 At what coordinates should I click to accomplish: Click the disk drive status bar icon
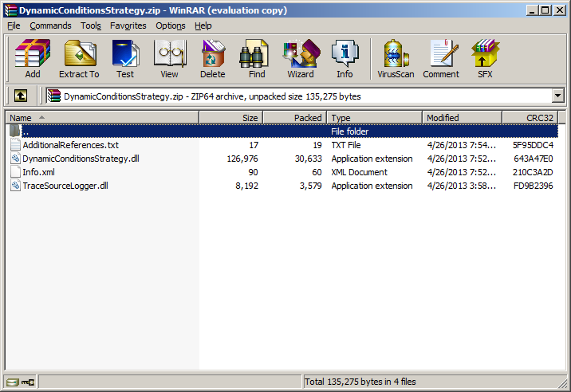pyautogui.click(x=13, y=382)
